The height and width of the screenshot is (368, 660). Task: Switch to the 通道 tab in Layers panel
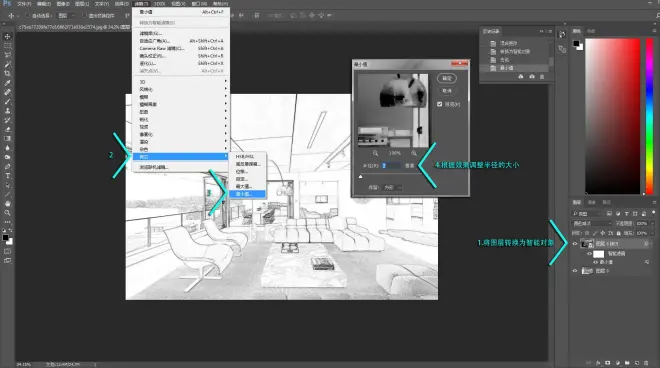pos(592,202)
